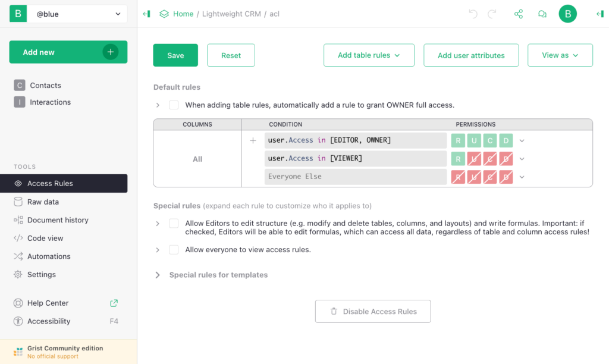Screen dimensions: 609x364
Task: Click the Help Center lifebuoy icon
Action: [18, 303]
